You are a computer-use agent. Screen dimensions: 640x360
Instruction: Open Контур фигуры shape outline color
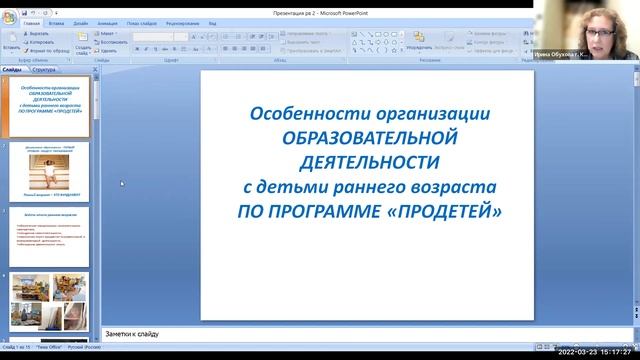point(486,42)
